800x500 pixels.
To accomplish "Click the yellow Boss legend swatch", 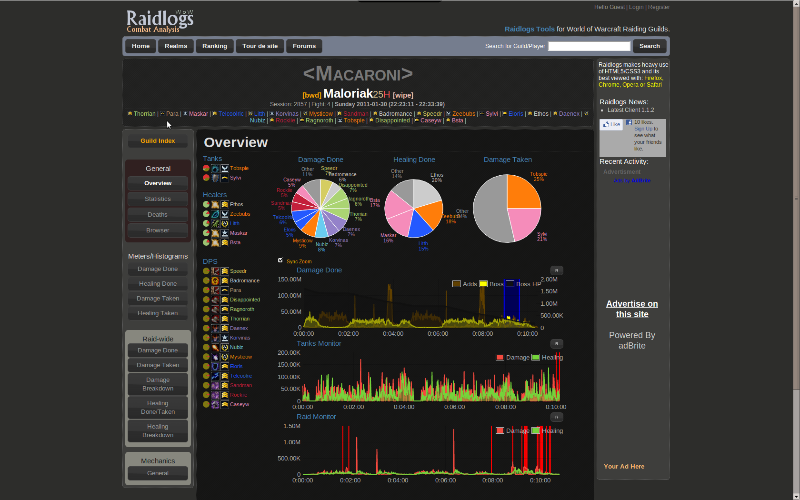I will [483, 284].
